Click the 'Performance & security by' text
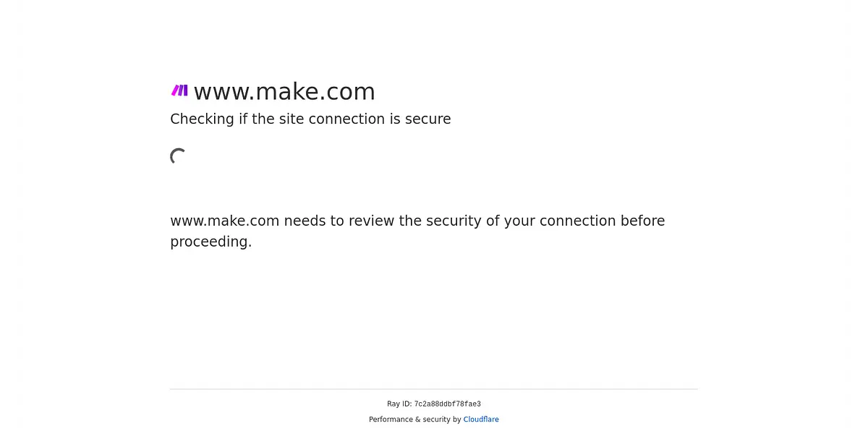The height and width of the screenshot is (434, 868). pos(415,420)
